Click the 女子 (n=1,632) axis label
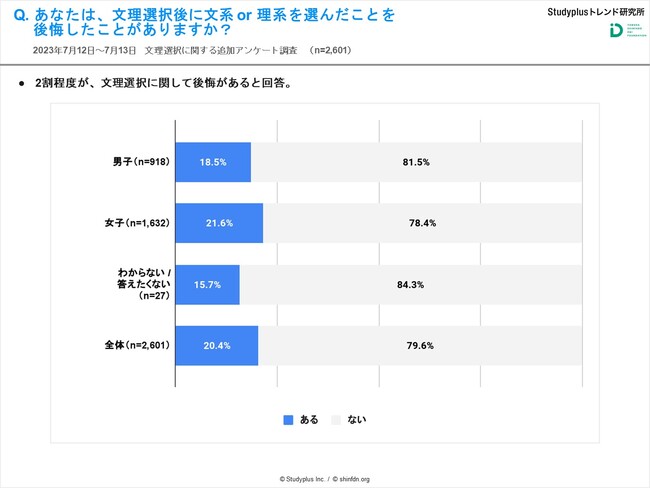This screenshot has width=650, height=488. 136,223
